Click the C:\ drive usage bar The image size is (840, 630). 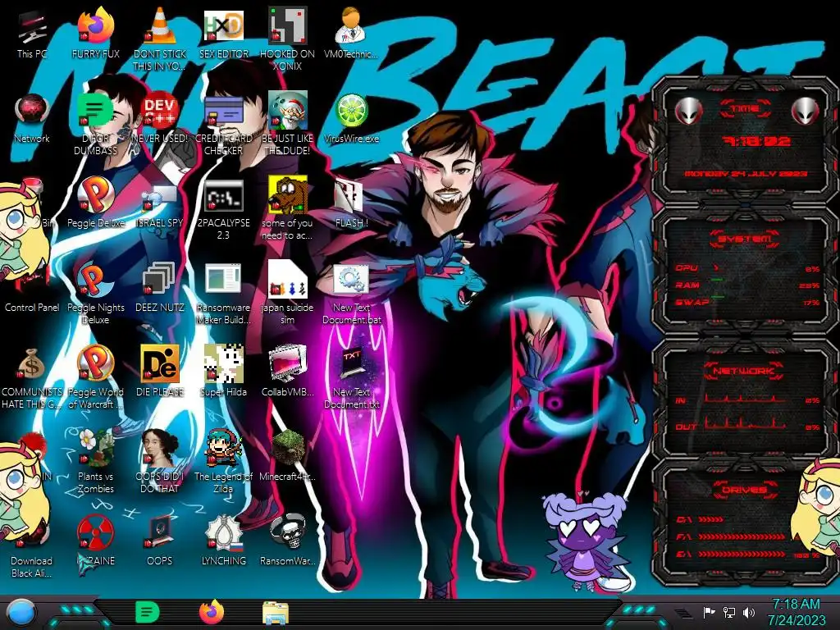click(x=711, y=519)
